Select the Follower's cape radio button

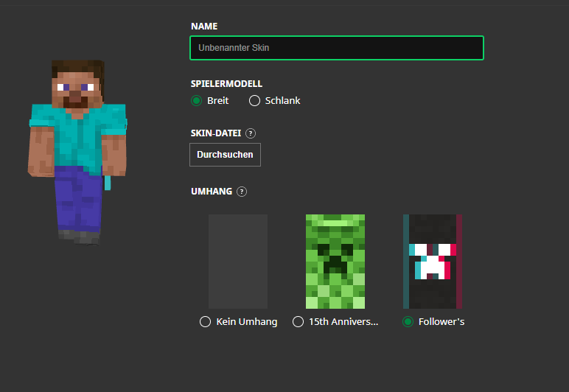click(408, 322)
